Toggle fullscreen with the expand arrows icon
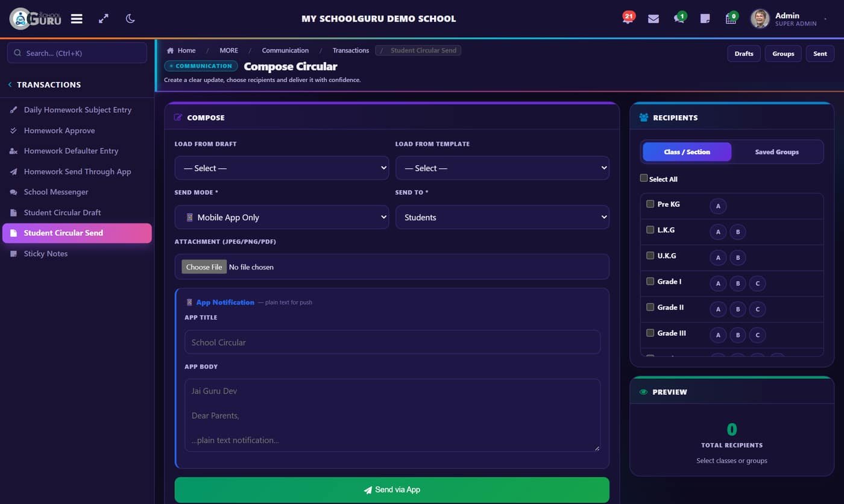 [104, 19]
